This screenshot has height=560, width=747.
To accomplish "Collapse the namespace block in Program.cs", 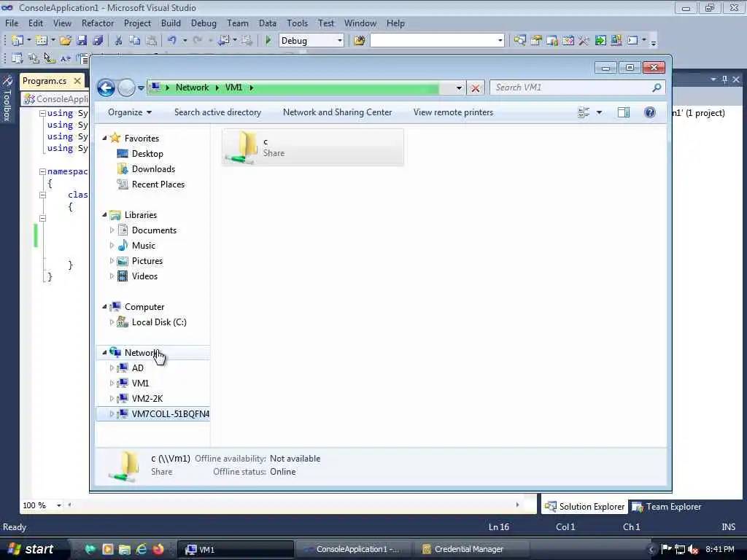I will tap(42, 171).
